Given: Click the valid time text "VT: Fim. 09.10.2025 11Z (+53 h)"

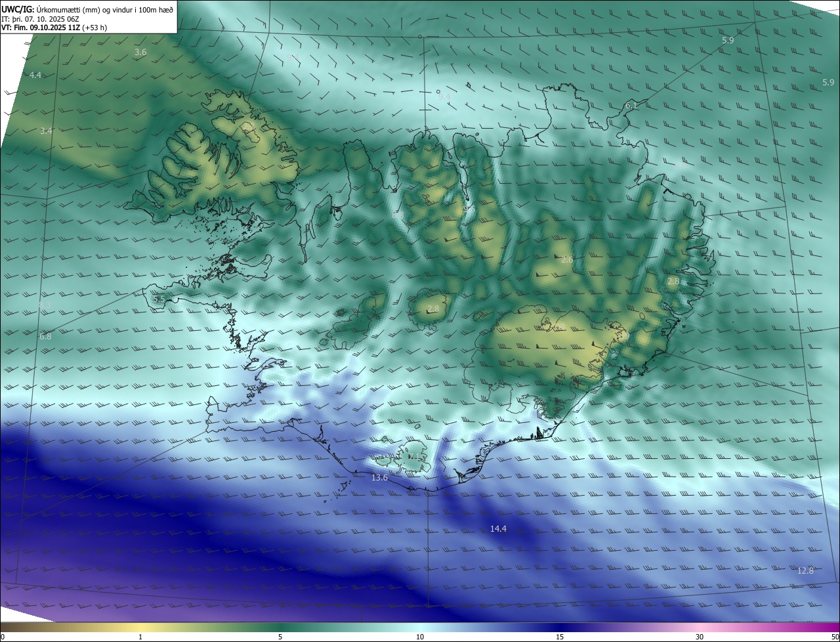Looking at the screenshot, I should [x=54, y=28].
